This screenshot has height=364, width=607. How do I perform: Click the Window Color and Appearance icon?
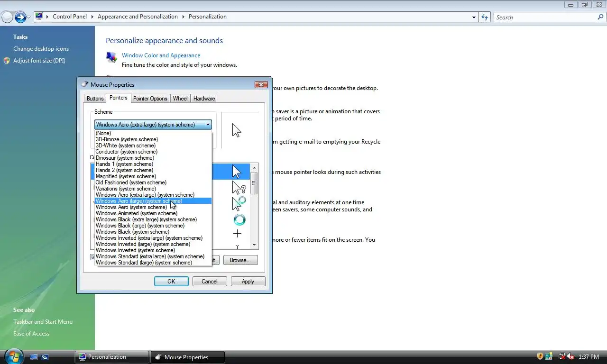tap(111, 57)
